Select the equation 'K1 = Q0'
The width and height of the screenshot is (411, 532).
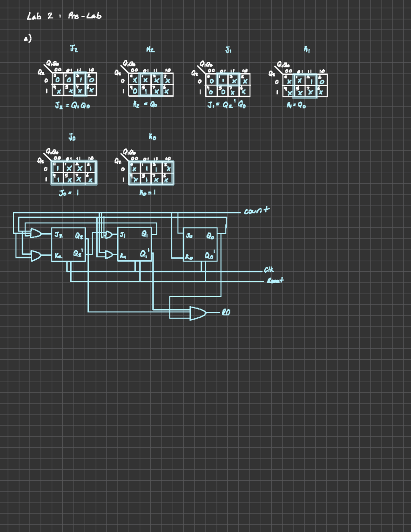[296, 106]
